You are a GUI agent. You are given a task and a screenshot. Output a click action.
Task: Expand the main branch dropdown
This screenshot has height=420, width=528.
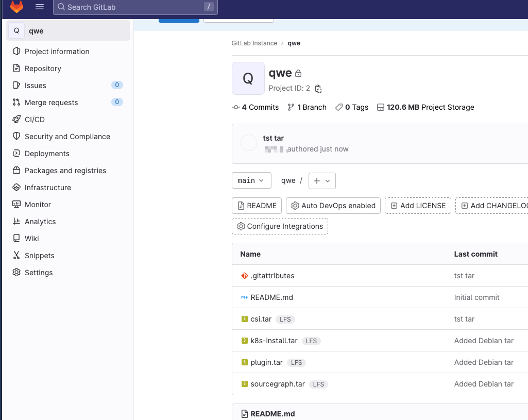[x=251, y=180]
